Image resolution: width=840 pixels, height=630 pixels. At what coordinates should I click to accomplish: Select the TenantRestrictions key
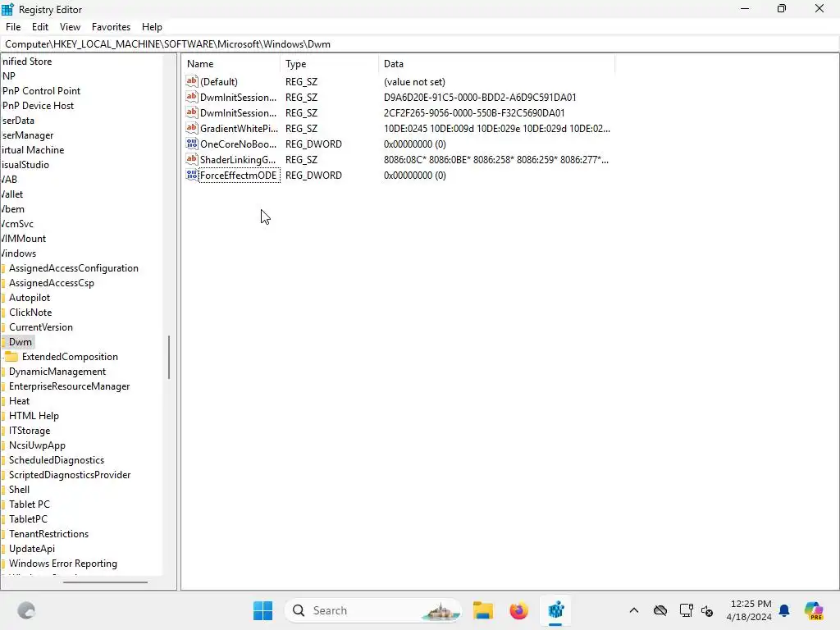click(x=48, y=534)
